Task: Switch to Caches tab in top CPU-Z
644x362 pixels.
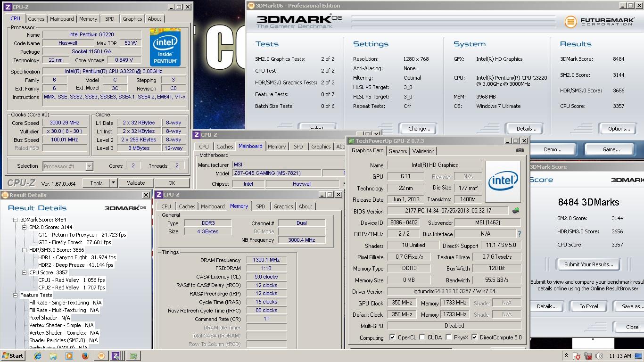Action: [x=36, y=19]
